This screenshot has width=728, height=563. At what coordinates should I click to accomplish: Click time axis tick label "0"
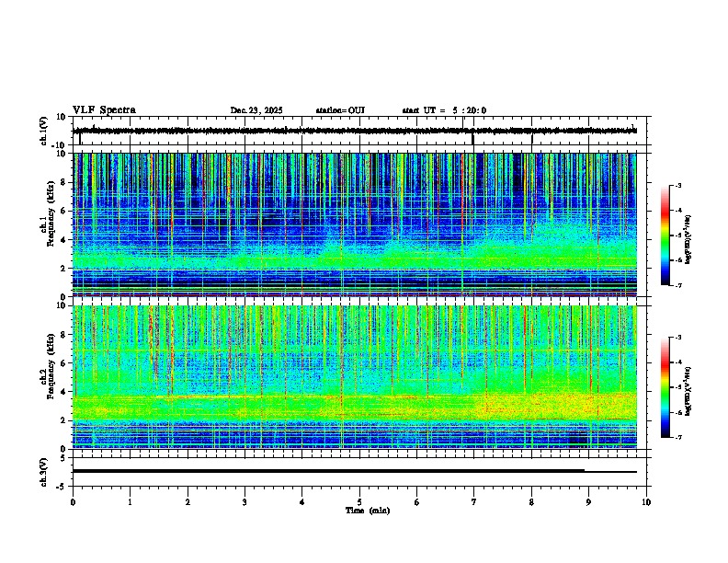73,502
